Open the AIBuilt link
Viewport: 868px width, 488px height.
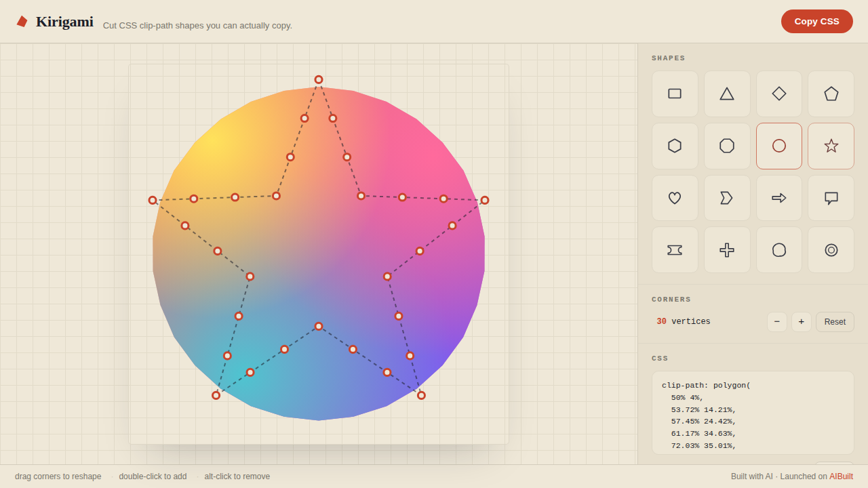pyautogui.click(x=841, y=476)
